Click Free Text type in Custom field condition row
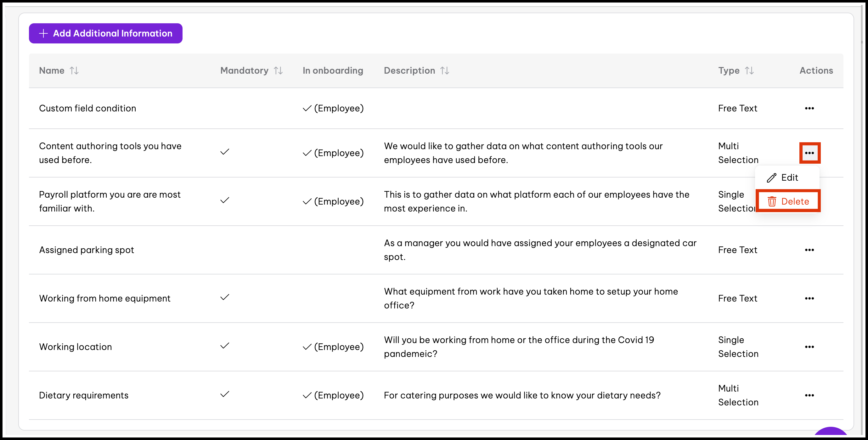The image size is (868, 440). [x=738, y=108]
